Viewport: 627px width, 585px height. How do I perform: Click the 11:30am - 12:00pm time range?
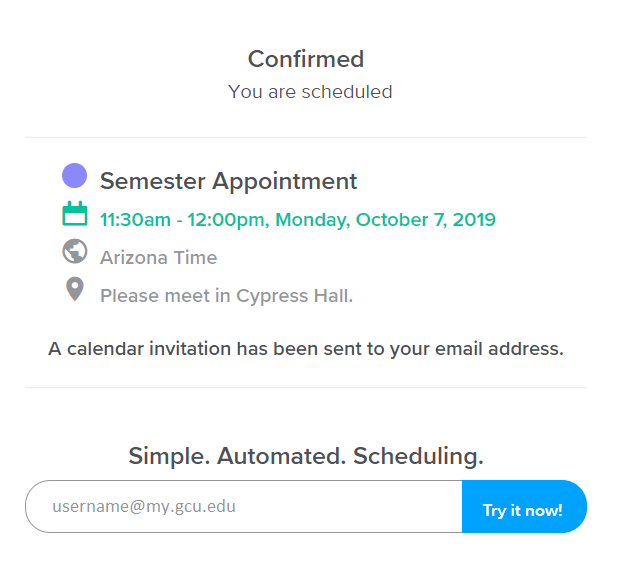[182, 220]
